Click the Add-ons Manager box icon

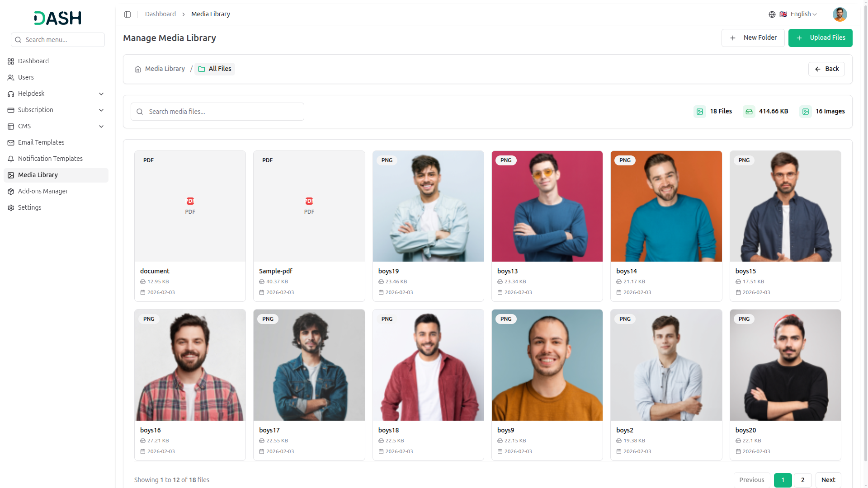click(x=11, y=192)
